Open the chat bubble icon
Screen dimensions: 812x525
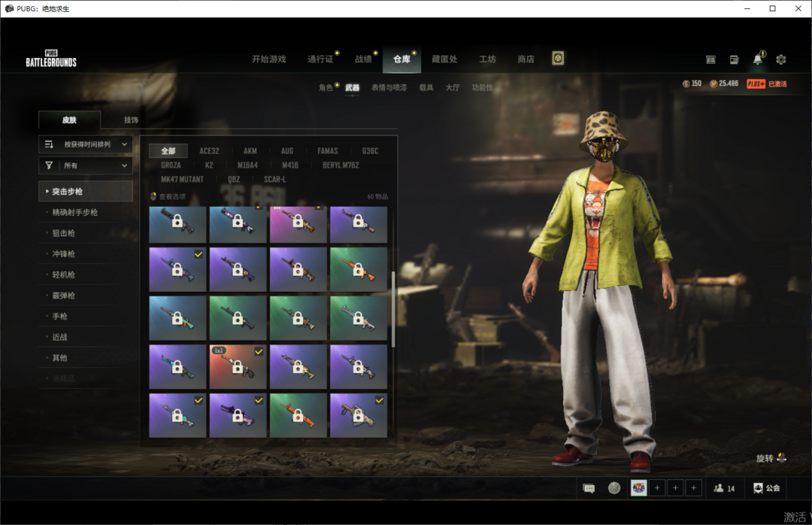(589, 488)
